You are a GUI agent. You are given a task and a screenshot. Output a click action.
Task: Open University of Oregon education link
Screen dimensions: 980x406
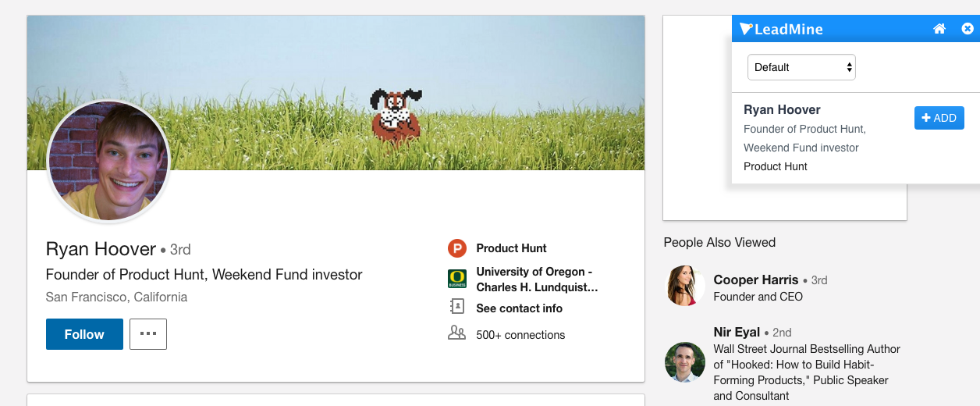pos(538,280)
